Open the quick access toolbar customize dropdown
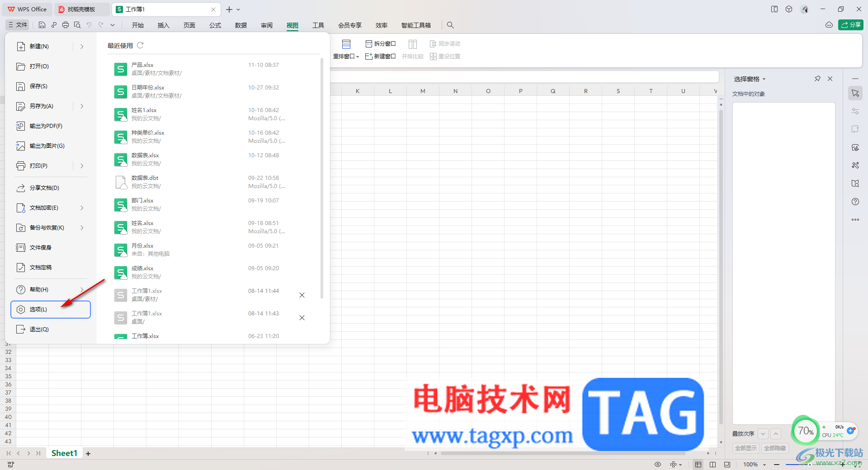 (113, 25)
